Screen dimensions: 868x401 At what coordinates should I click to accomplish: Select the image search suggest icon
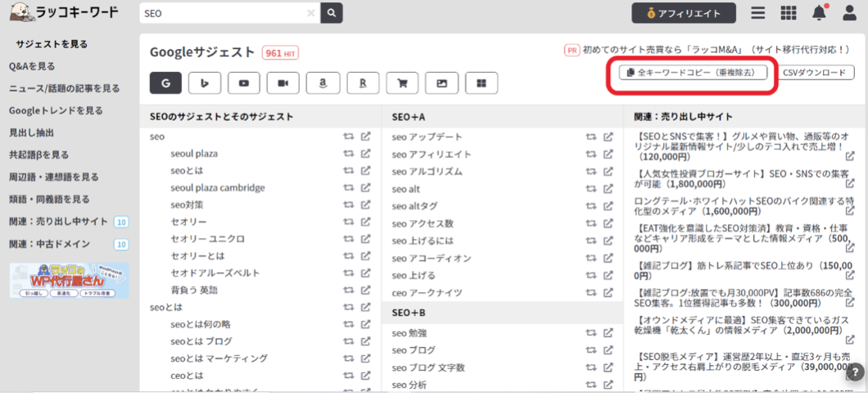click(x=442, y=83)
